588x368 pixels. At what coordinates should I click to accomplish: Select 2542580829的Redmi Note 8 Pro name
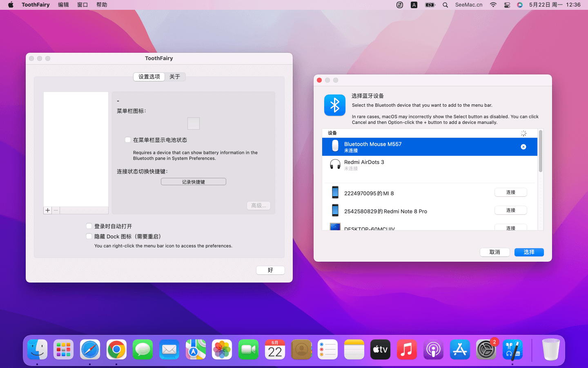pyautogui.click(x=385, y=211)
